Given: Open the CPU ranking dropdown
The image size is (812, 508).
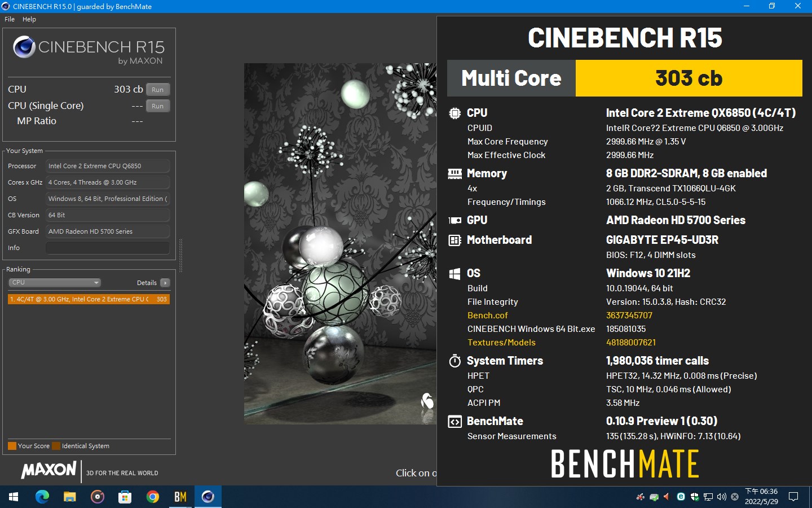Looking at the screenshot, I should click(x=54, y=283).
